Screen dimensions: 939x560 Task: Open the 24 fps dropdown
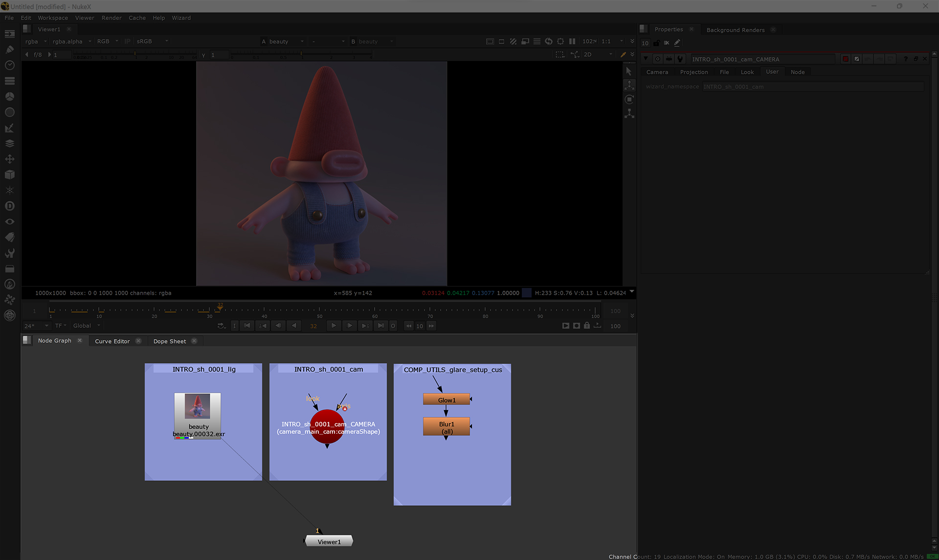tap(37, 326)
